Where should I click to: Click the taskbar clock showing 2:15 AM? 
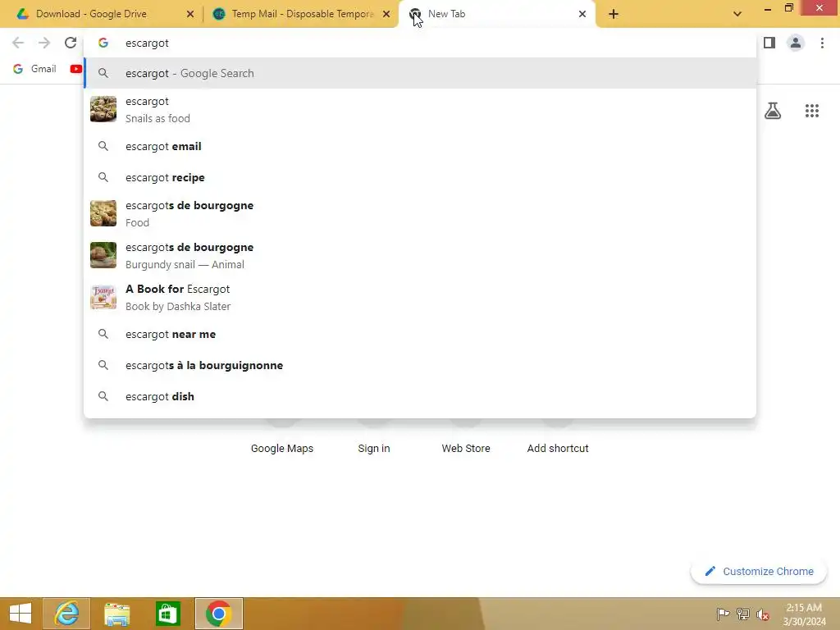coord(804,614)
